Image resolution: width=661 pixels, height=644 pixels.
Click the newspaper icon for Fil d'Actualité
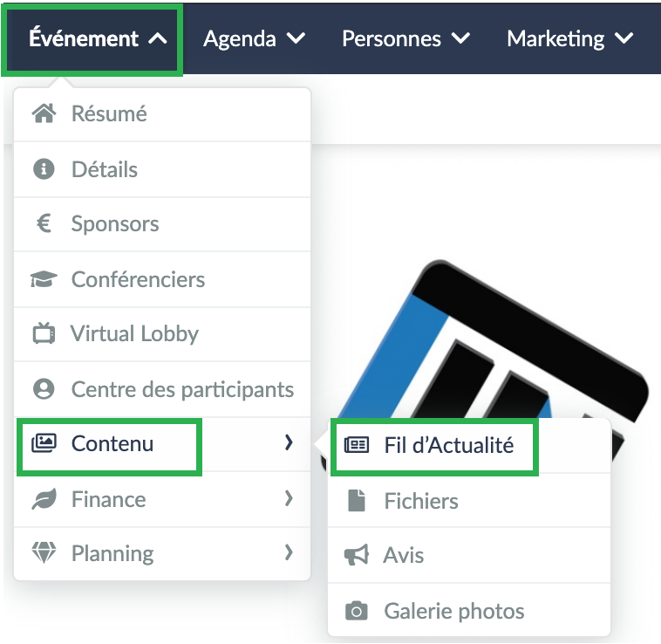coord(357,445)
